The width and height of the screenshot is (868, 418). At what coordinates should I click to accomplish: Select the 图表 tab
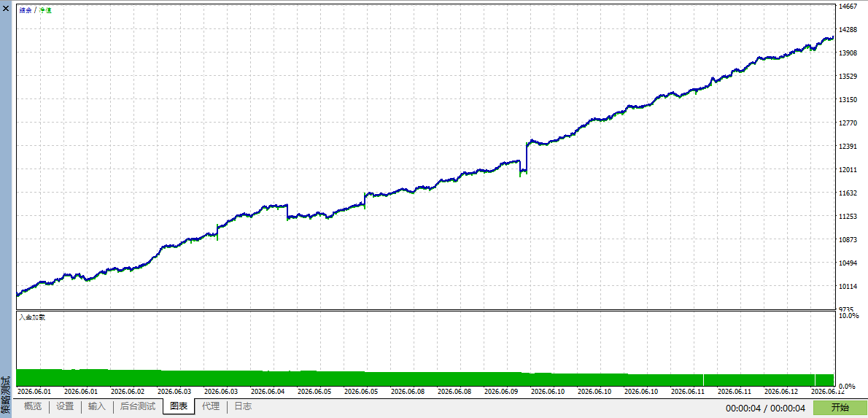[x=179, y=407]
